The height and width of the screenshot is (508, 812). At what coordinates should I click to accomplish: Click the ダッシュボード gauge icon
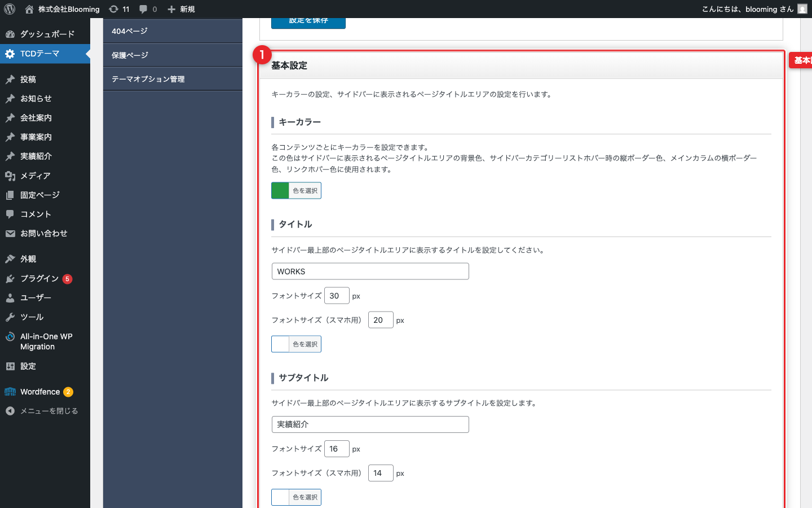click(10, 34)
